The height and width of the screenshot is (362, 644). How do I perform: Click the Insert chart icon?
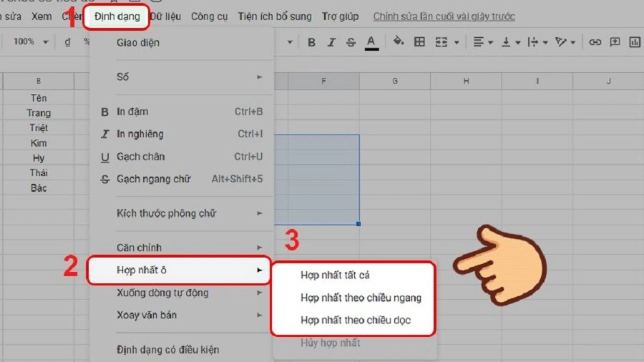point(635,42)
